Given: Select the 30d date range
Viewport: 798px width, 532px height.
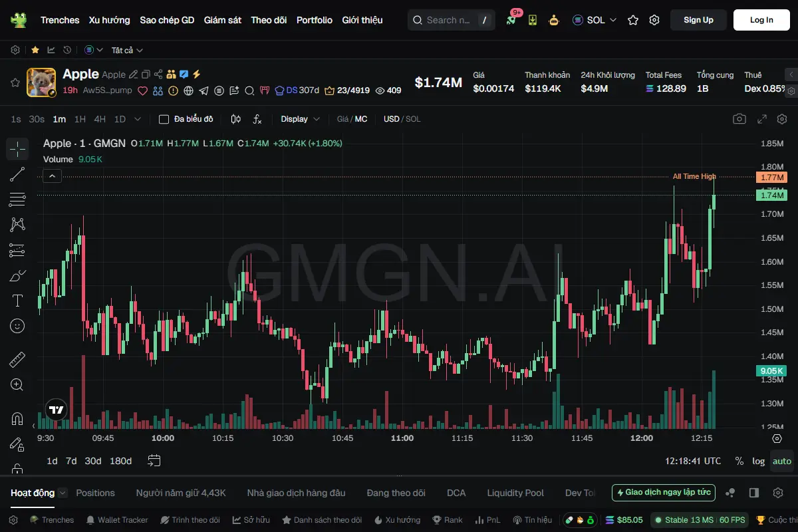Looking at the screenshot, I should (93, 461).
